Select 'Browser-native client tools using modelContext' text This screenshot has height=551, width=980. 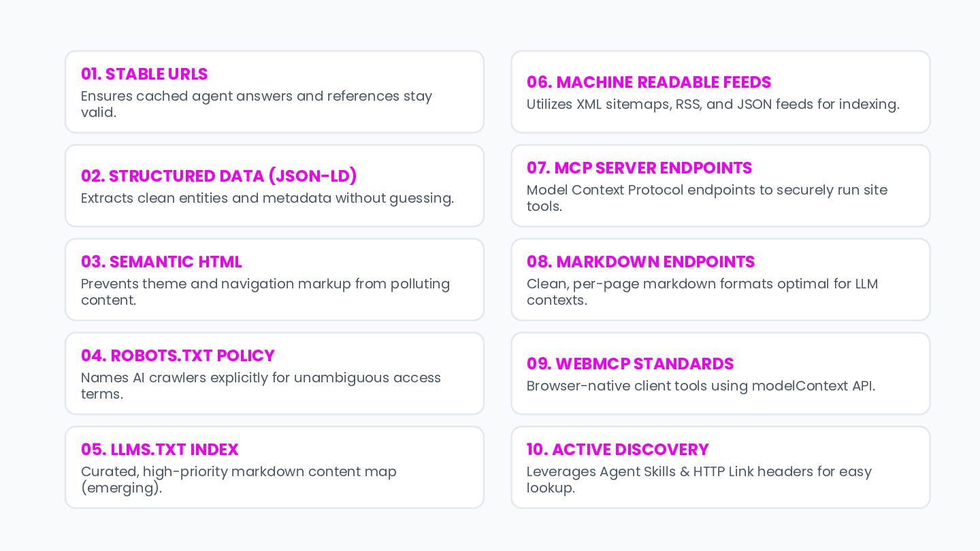(x=687, y=386)
